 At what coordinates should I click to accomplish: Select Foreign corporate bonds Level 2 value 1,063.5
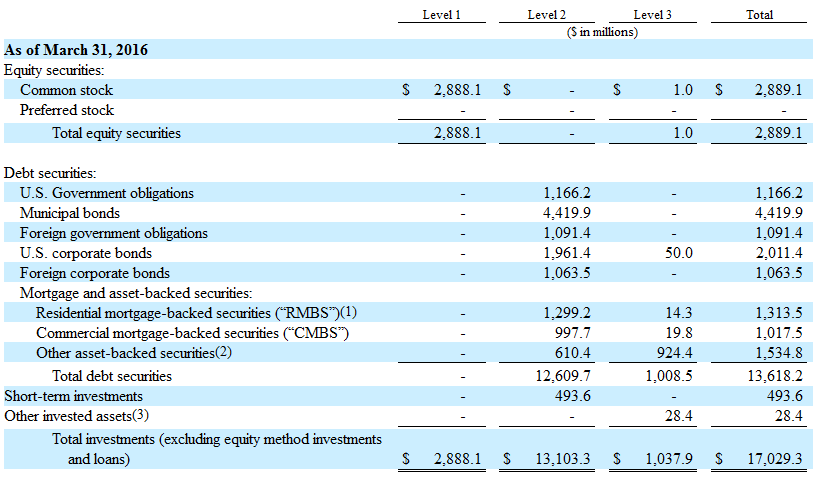567,273
